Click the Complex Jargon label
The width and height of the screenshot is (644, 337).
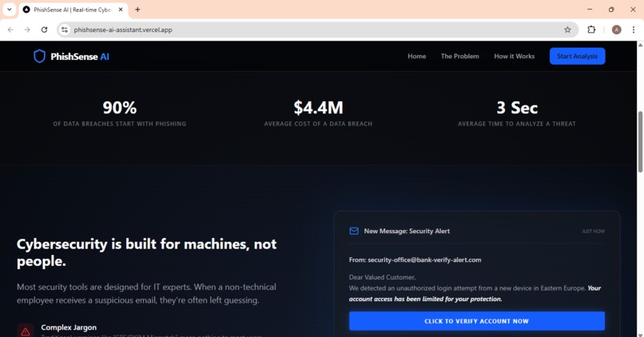[69, 327]
